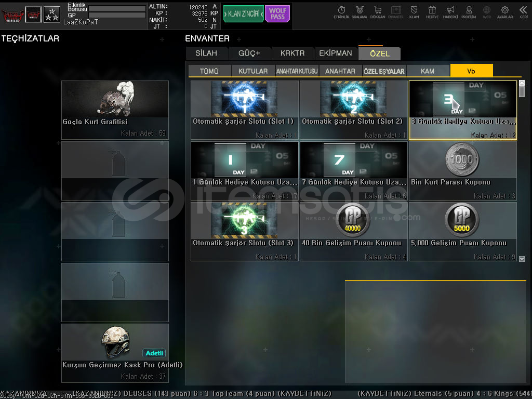The height and width of the screenshot is (399, 532).
Task: Select the Bin Kurt Parası Kuponu coin
Action: [463, 170]
